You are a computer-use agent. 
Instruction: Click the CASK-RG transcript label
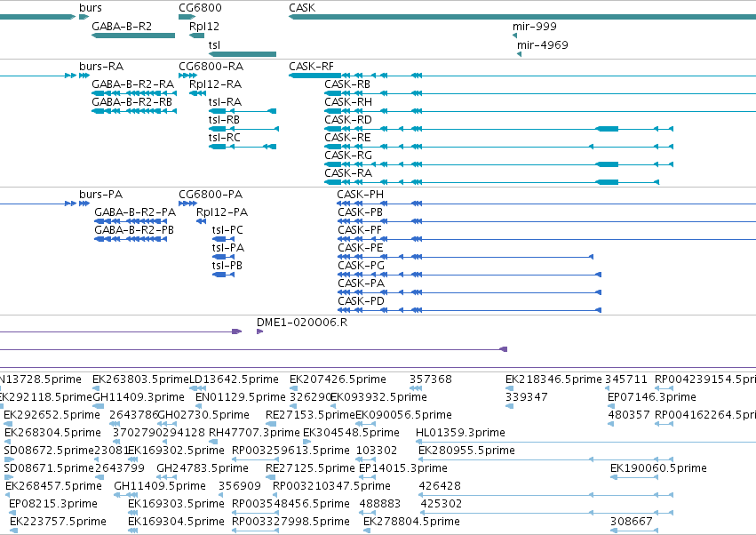[348, 156]
